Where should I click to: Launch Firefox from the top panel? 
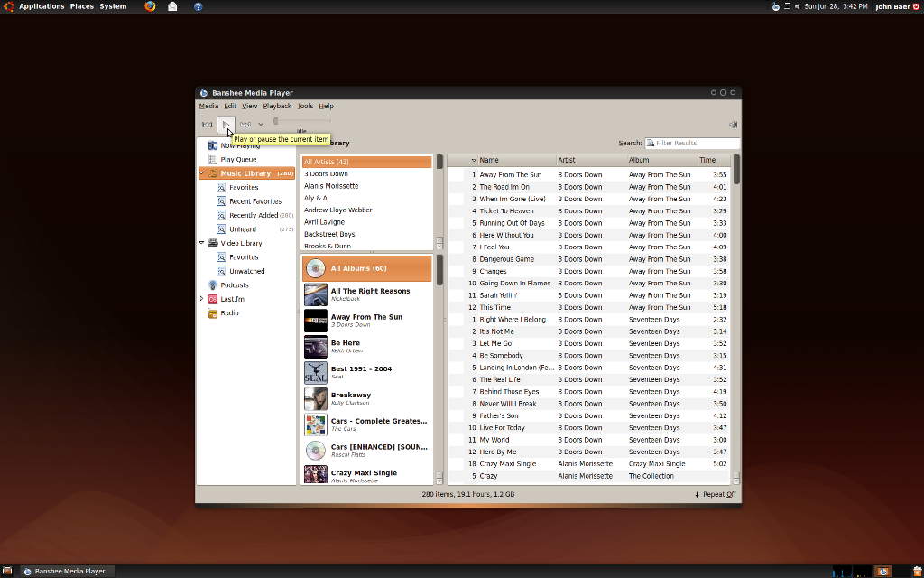150,6
